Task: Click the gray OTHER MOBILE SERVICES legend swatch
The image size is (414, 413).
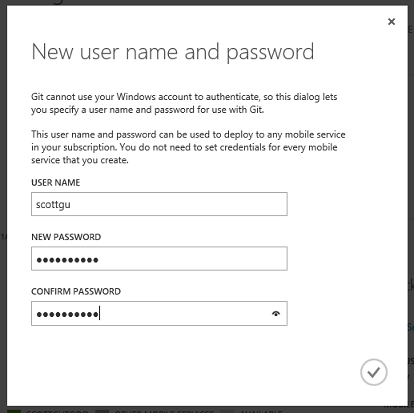Action: pos(102,411)
